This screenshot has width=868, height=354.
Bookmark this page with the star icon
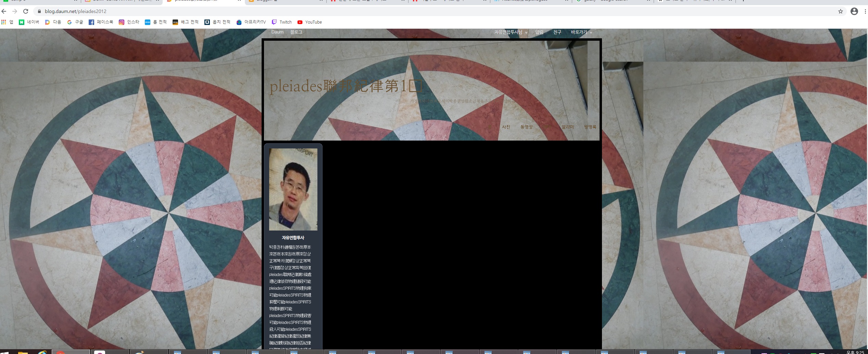(x=841, y=11)
